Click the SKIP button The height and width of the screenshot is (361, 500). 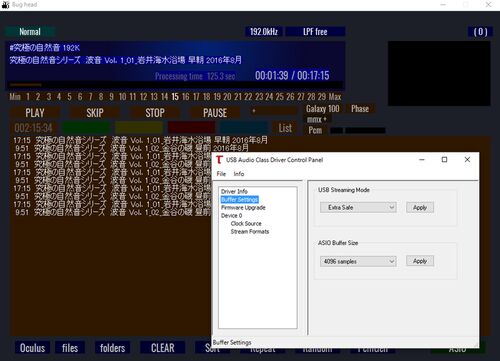(95, 113)
